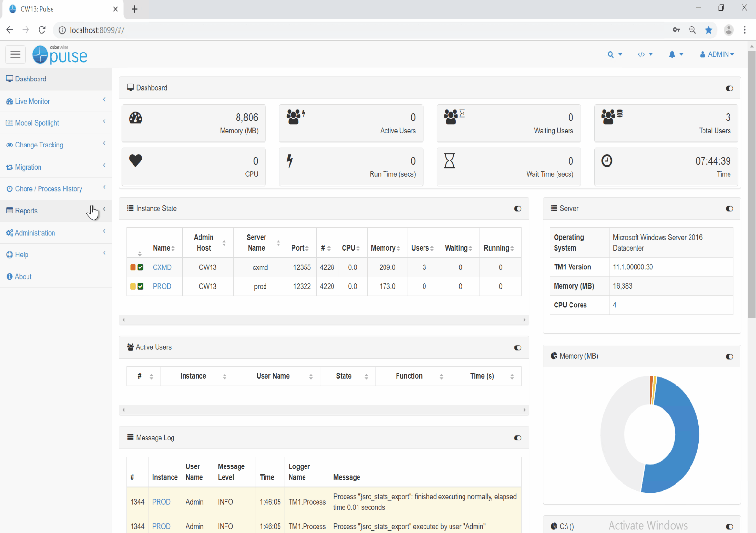Image resolution: width=756 pixels, height=533 pixels.
Task: Click the orange color swatch for CXMD
Action: 133,267
